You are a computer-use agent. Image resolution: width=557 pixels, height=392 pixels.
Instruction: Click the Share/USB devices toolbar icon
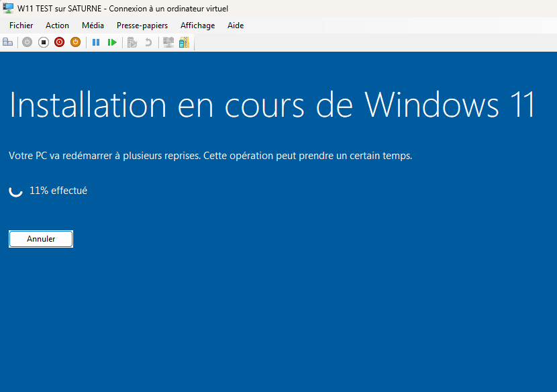tap(184, 42)
